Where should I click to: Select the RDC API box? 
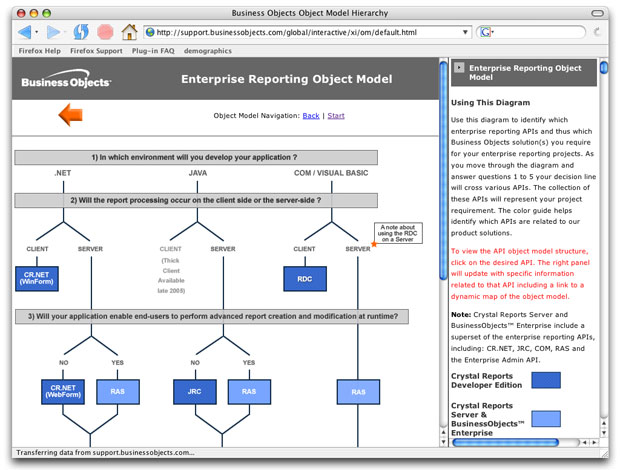pos(305,279)
